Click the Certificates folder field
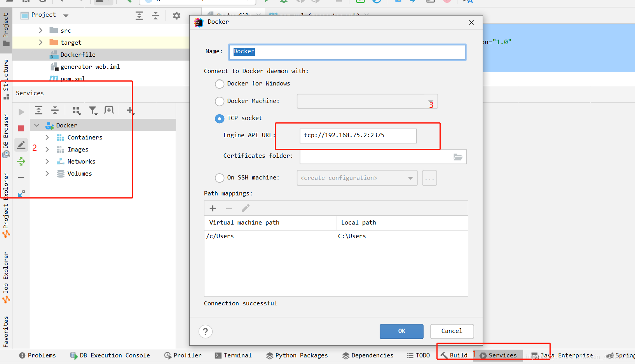635x364 pixels. 383,157
